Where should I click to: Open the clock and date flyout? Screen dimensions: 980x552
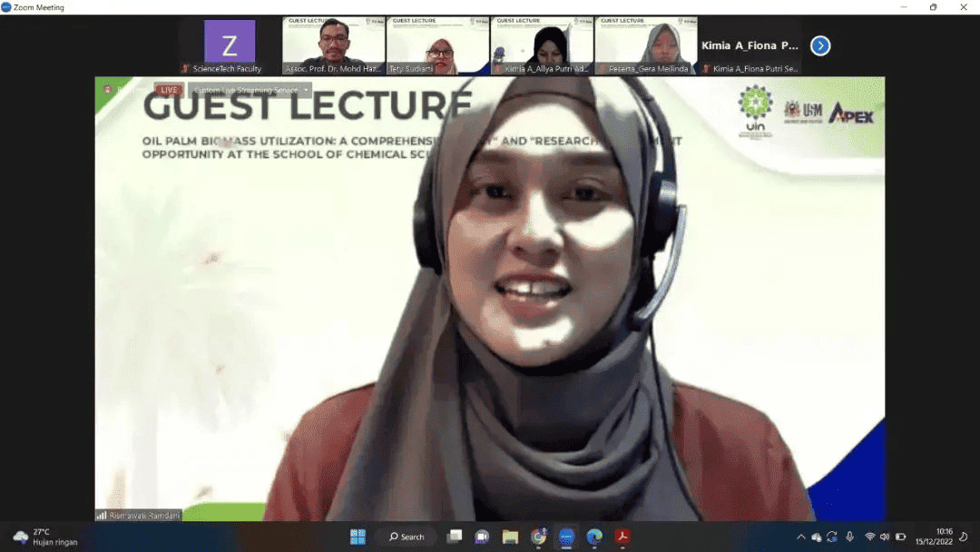click(944, 537)
